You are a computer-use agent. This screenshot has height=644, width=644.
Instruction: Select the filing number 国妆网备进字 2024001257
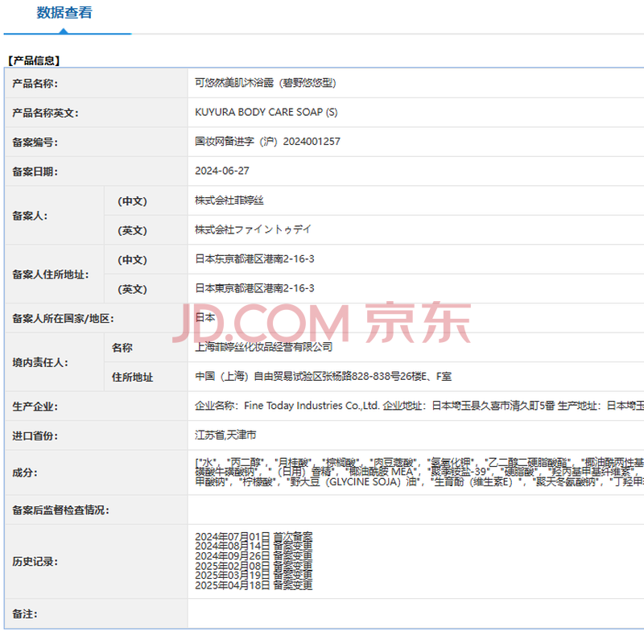267,142
